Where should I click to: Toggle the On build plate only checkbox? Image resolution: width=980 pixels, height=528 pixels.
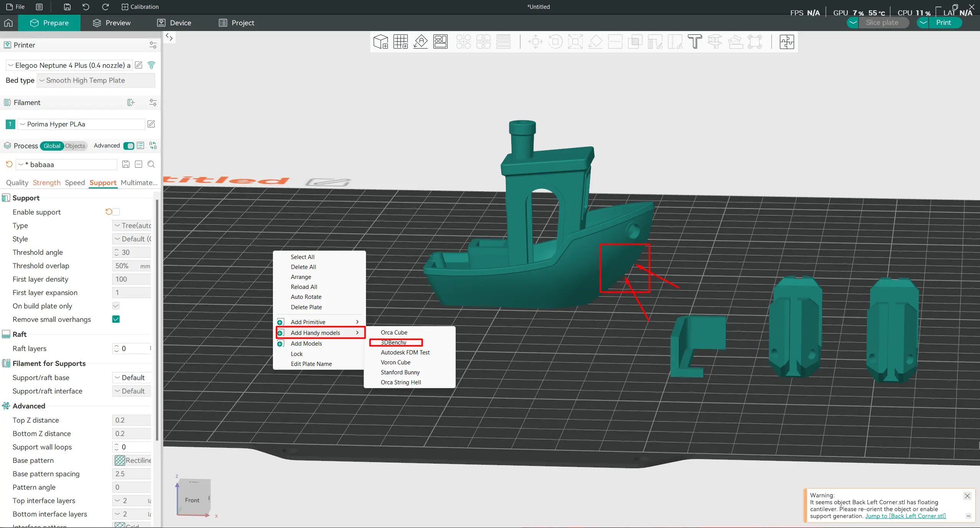click(x=116, y=306)
